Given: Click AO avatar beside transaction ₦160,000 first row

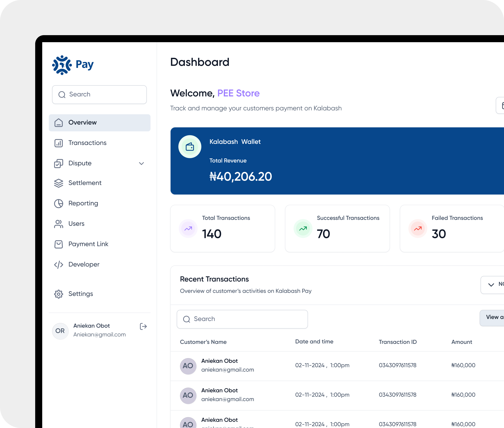Looking at the screenshot, I should tap(188, 366).
